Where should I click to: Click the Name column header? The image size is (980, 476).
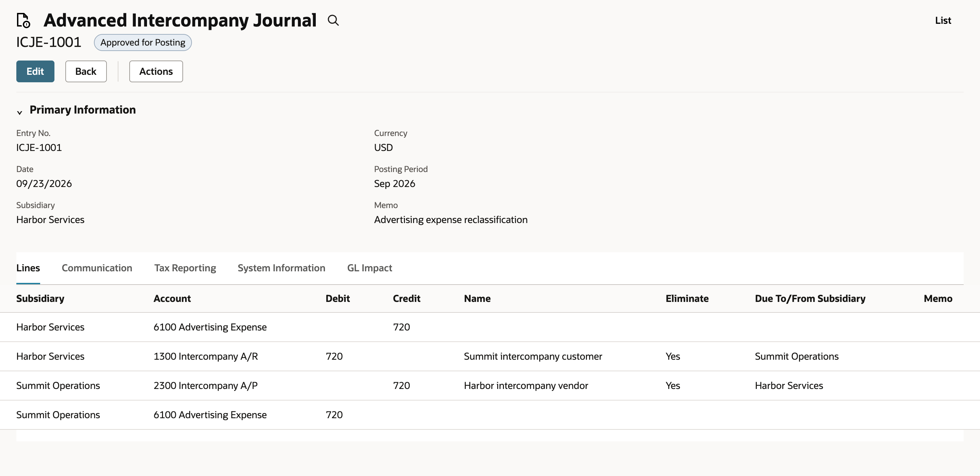(x=477, y=299)
